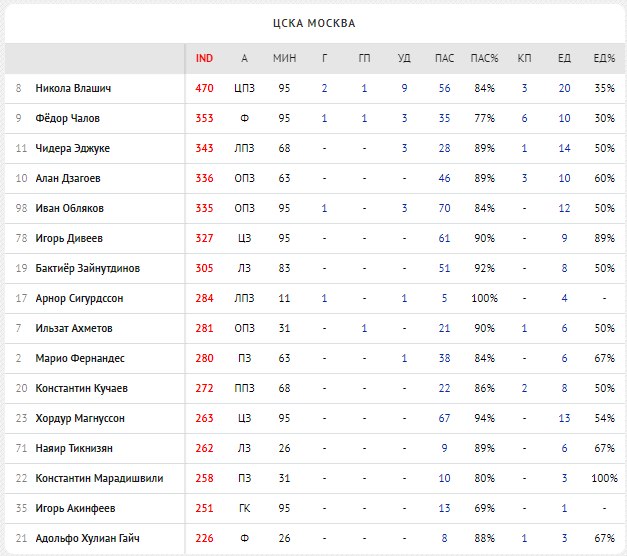Open player Константин Кучаев
Image resolution: width=627 pixels, height=556 pixels.
click(x=82, y=388)
